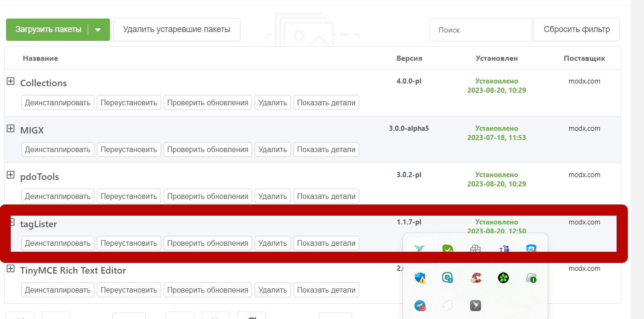644x319 pixels.
Task: Expand the TinyMCE Rich Text Editor row
Action: pyautogui.click(x=11, y=269)
